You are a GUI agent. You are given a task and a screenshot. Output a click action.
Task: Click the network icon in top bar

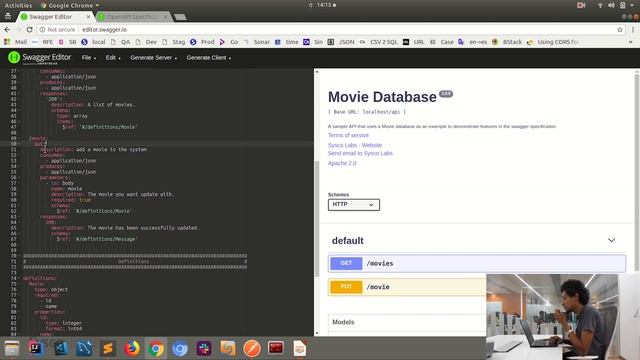(x=600, y=5)
